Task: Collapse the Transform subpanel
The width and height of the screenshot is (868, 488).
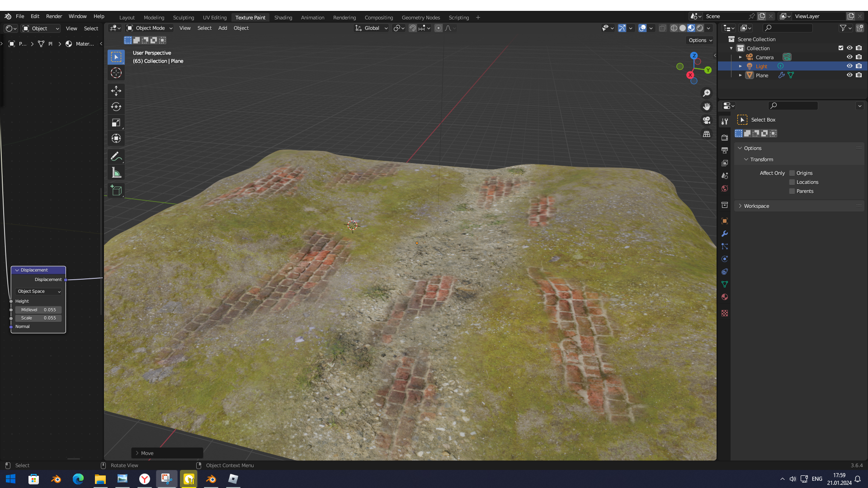Action: pyautogui.click(x=746, y=160)
